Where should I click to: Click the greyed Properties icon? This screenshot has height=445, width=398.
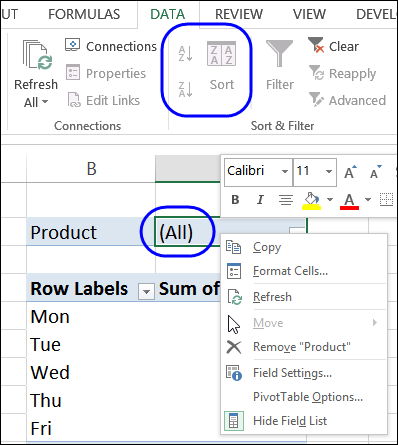[x=73, y=72]
